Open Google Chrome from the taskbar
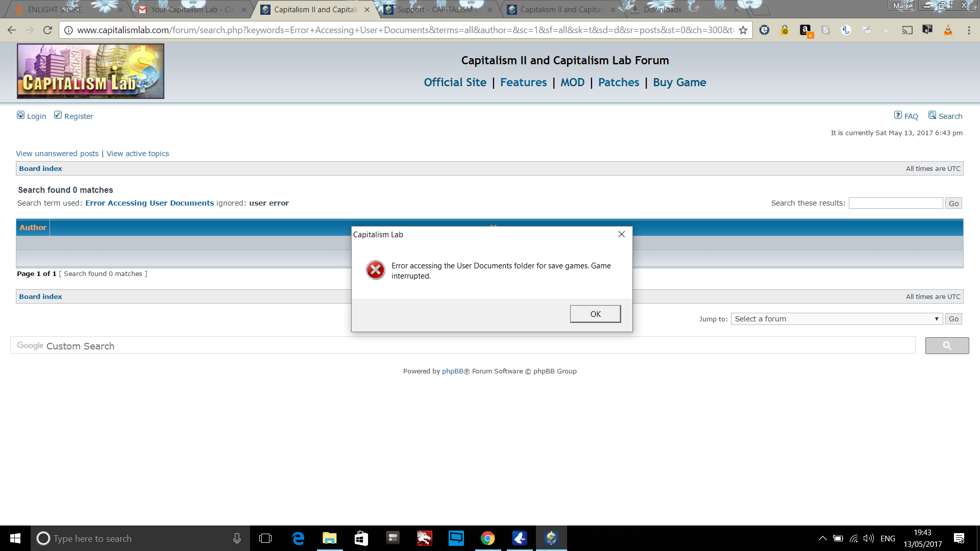Image resolution: width=980 pixels, height=551 pixels. pos(488,538)
